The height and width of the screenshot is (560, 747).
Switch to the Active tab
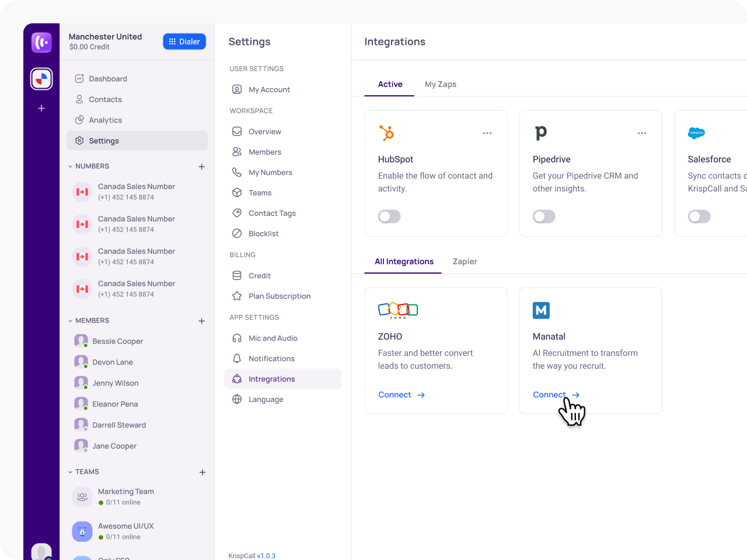390,85
